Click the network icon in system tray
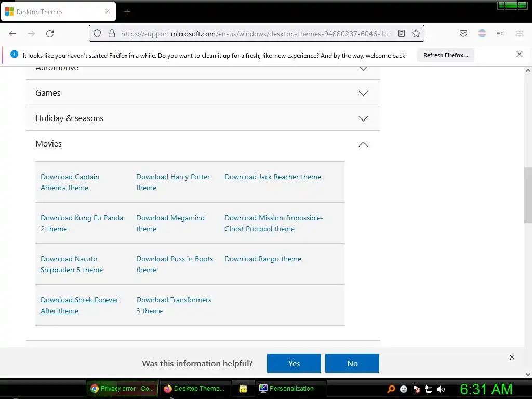Image resolution: width=532 pixels, height=399 pixels. pyautogui.click(x=429, y=389)
